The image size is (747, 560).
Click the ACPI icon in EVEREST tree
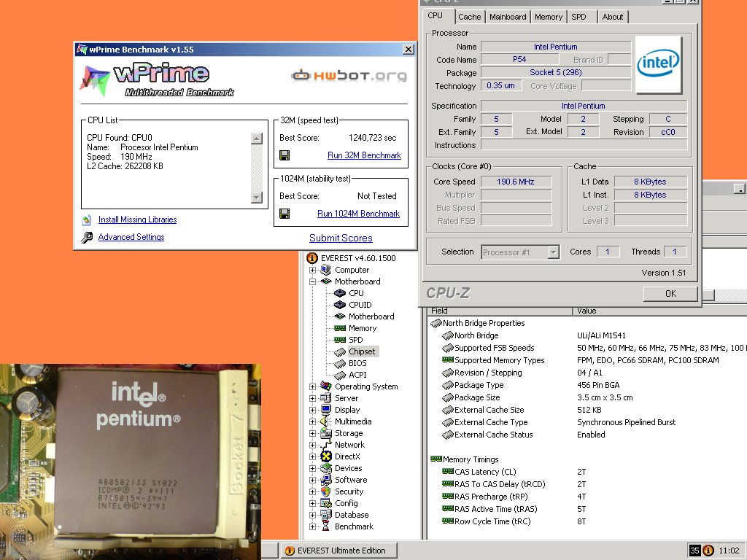click(340, 375)
